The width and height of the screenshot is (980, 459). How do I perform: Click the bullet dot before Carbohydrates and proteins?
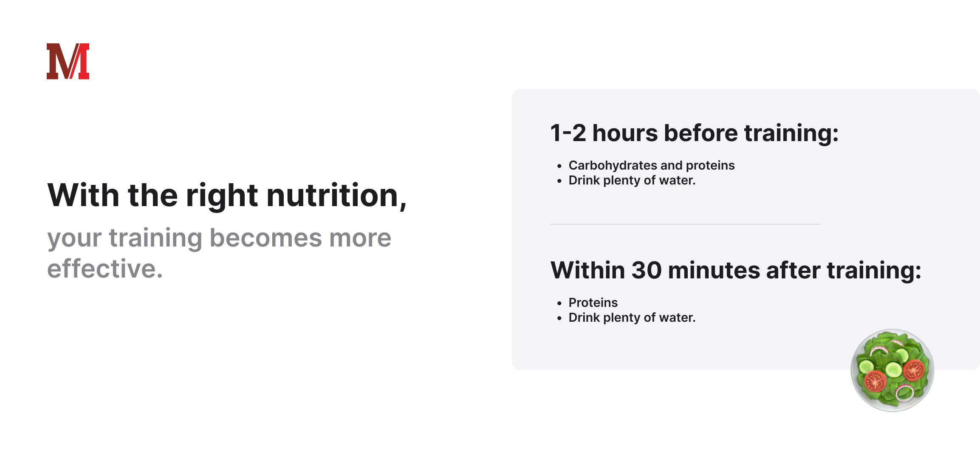point(559,166)
